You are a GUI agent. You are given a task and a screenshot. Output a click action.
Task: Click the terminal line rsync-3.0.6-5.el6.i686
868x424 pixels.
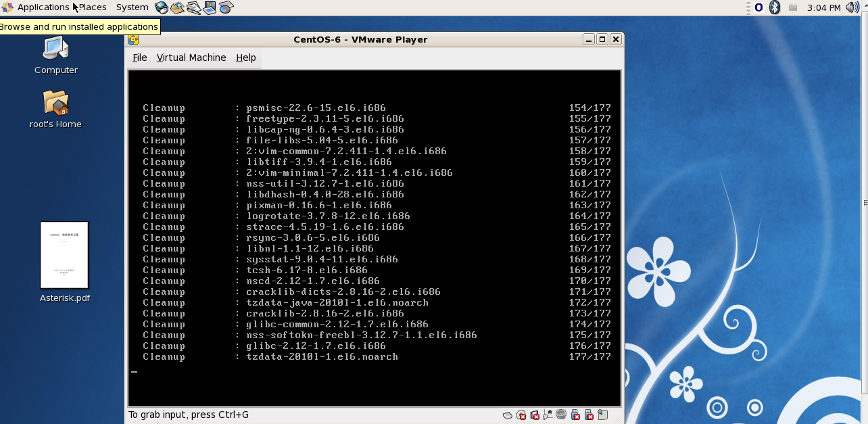point(313,237)
